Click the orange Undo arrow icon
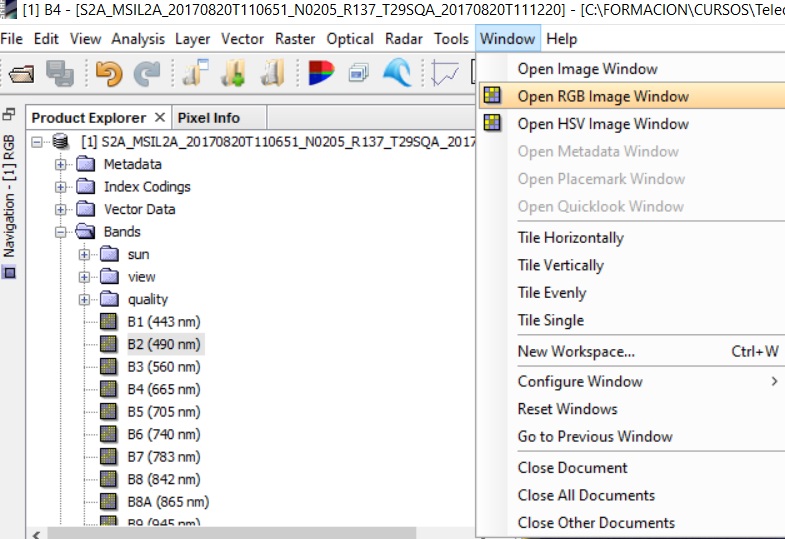 point(109,73)
